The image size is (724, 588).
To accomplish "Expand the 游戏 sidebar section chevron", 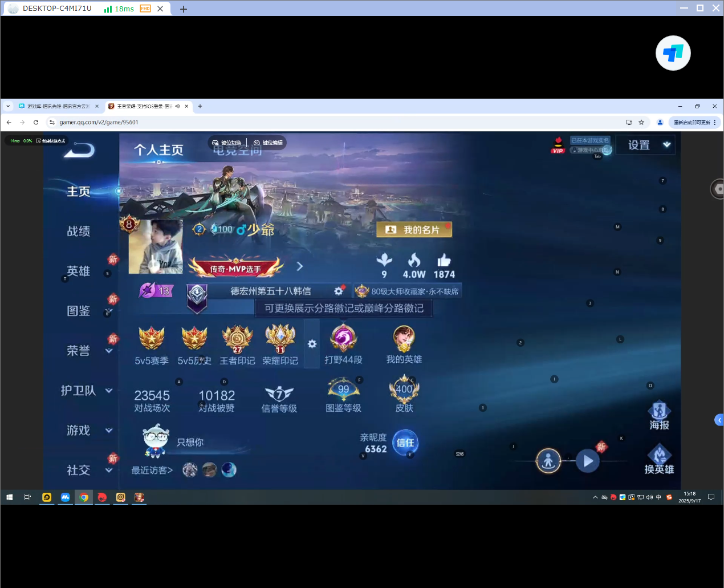I will (x=109, y=431).
